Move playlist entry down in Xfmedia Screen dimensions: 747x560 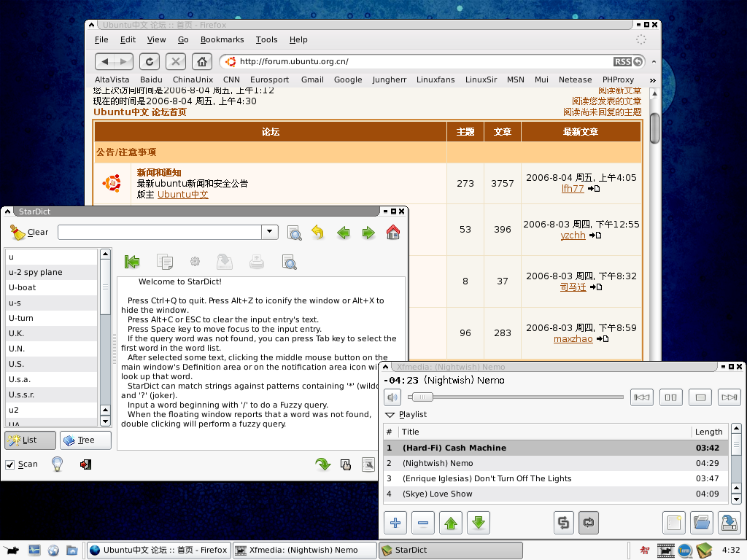(x=479, y=523)
